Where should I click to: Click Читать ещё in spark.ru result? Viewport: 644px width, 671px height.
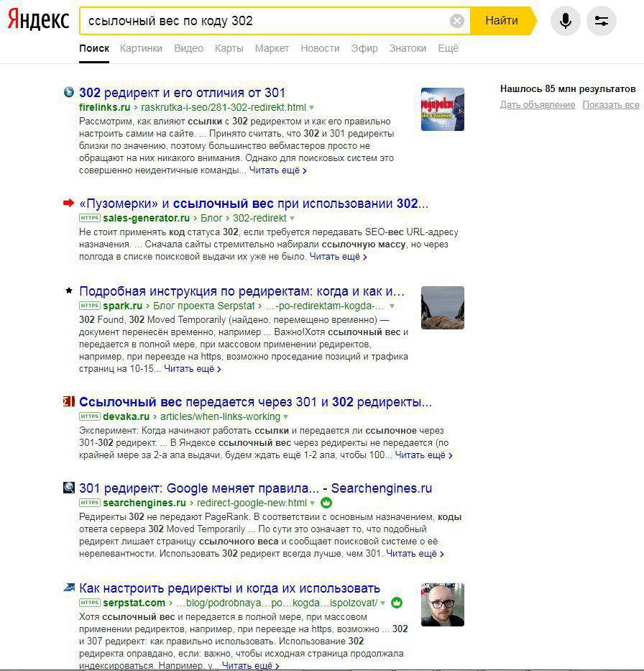tap(193, 369)
